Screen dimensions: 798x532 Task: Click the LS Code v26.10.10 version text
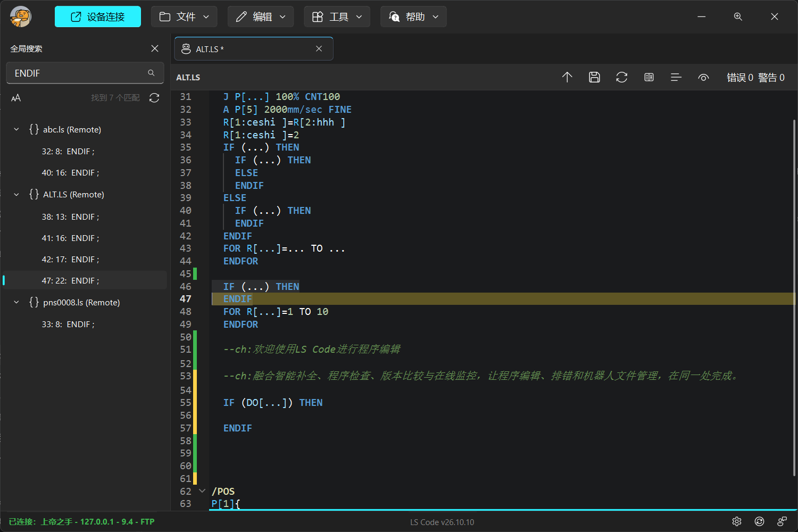point(442,522)
